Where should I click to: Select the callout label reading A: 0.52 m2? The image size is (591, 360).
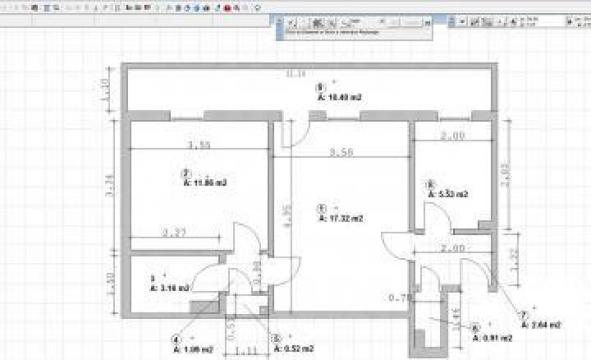[294, 349]
